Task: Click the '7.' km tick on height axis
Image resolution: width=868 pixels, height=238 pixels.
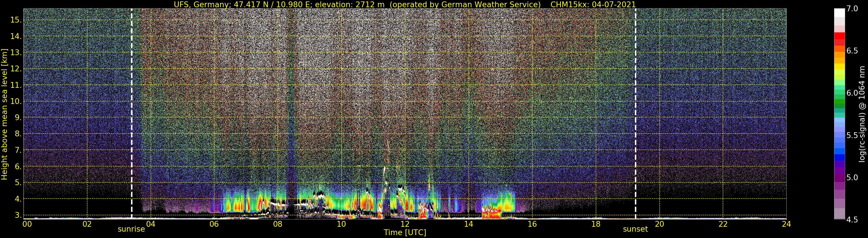Action: (x=18, y=150)
